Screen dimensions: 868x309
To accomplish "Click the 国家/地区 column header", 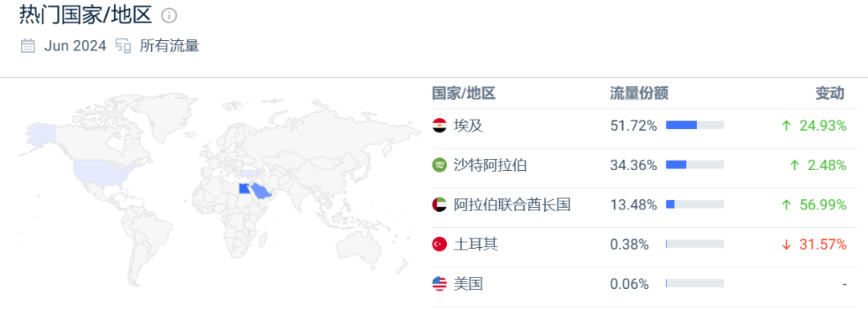I will click(x=464, y=93).
